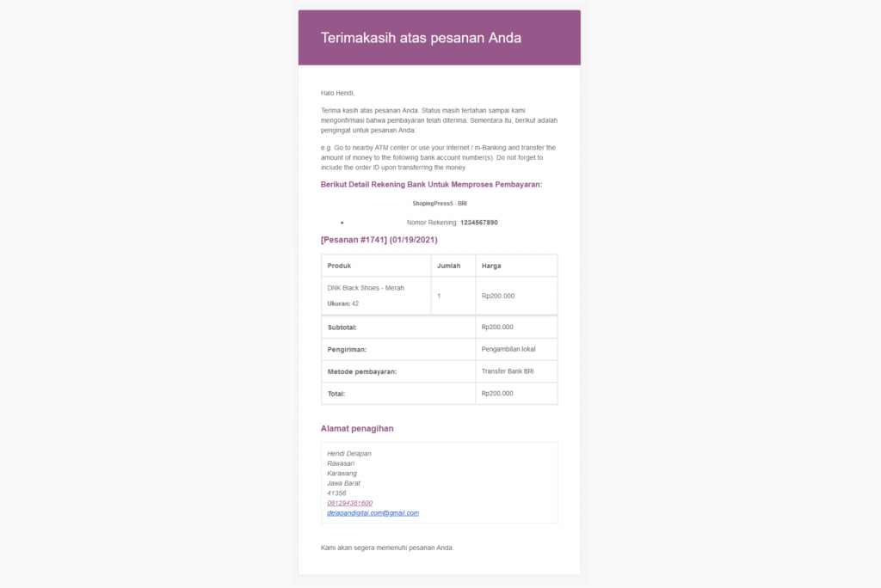881x588 pixels.
Task: Click the Pengambilan lokal shipping value
Action: pyautogui.click(x=508, y=349)
